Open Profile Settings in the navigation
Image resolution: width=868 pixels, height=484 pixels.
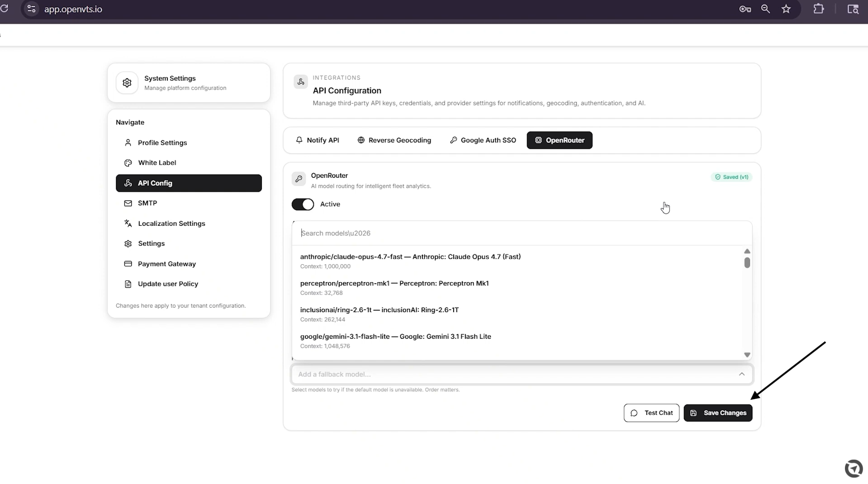coord(189,143)
